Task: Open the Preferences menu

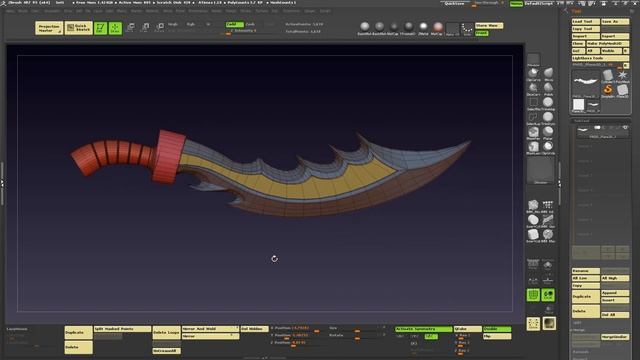Action: [198, 11]
